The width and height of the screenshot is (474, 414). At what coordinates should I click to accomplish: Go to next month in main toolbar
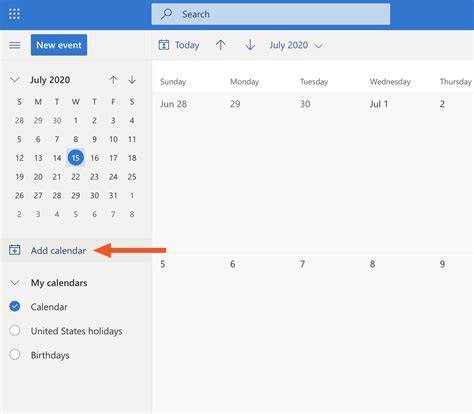(x=250, y=45)
